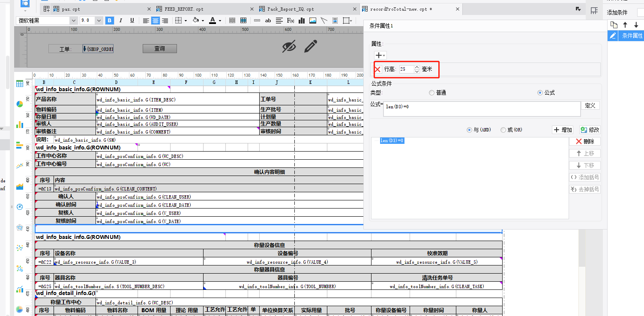Click the fill color paint bucket
Image resolution: width=644 pixels, height=316 pixels.
click(196, 21)
